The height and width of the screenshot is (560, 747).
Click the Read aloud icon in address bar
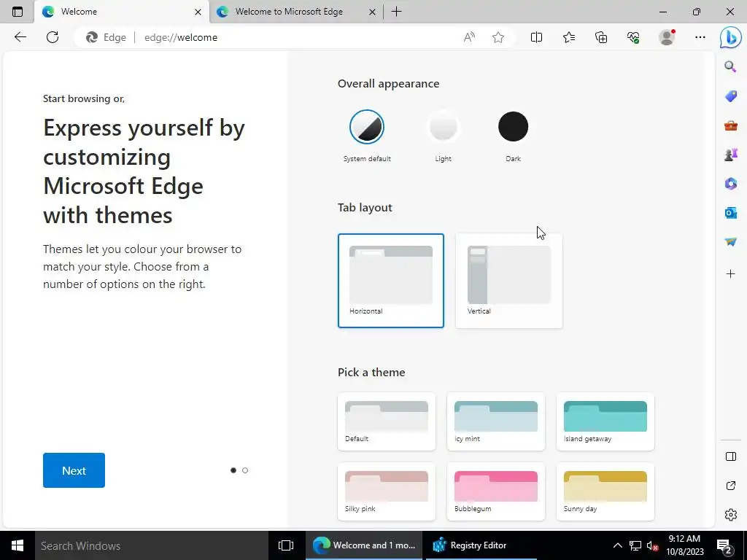click(x=469, y=37)
